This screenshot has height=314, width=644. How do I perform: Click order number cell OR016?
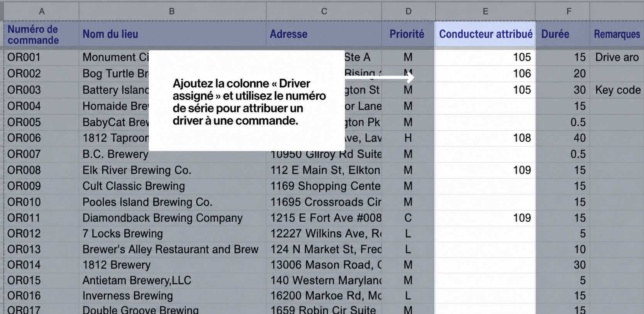pyautogui.click(x=41, y=296)
